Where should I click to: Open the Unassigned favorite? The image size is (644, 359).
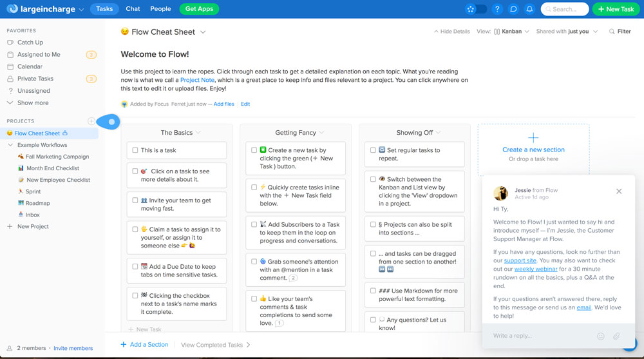[x=33, y=90]
